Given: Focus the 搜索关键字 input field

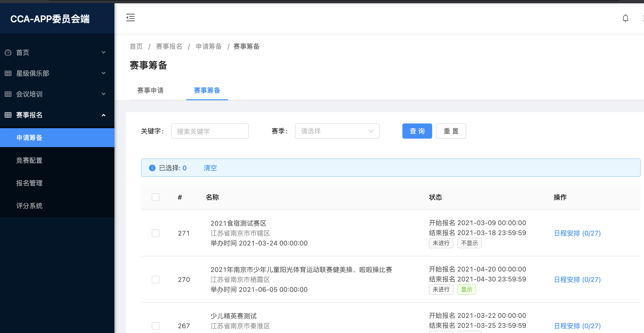Looking at the screenshot, I should coord(210,131).
